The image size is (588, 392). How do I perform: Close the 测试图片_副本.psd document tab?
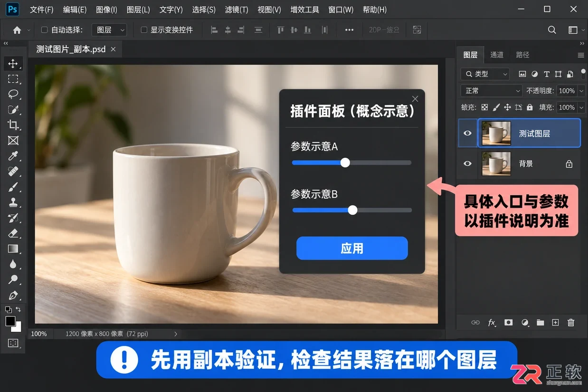pos(113,49)
